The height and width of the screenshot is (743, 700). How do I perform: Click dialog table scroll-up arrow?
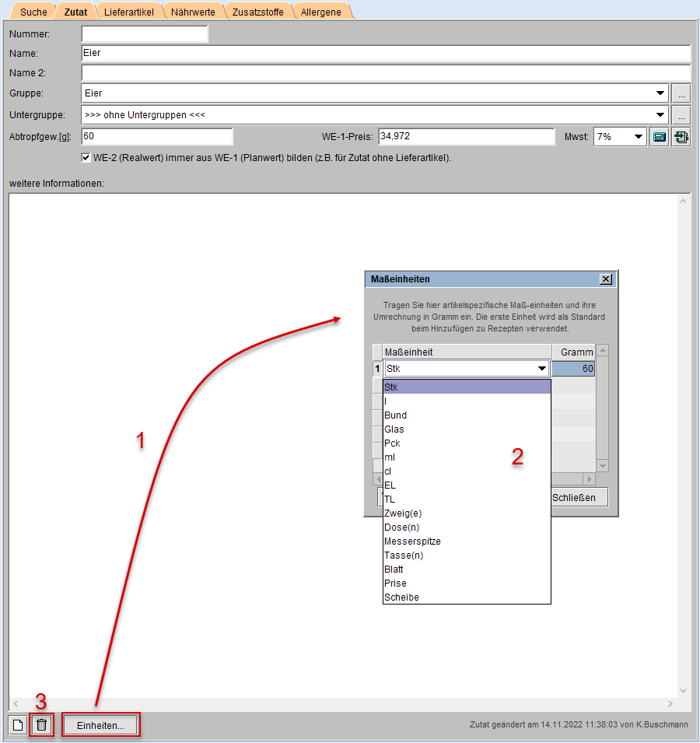click(x=603, y=351)
